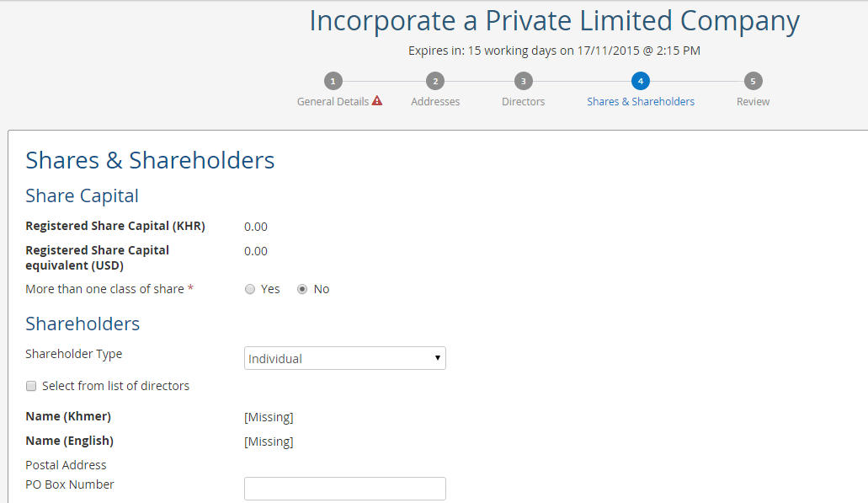
Task: Click step 1 circle icon
Action: 333,82
